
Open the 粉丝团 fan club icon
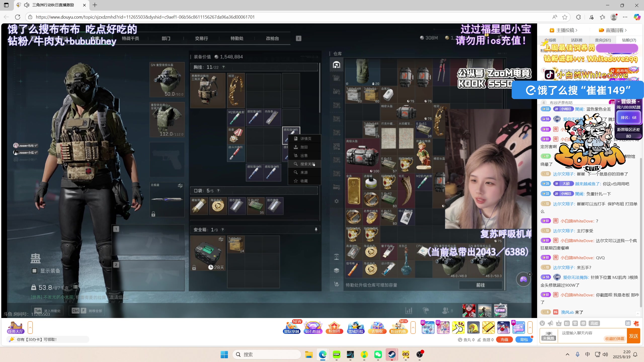[x=334, y=327]
